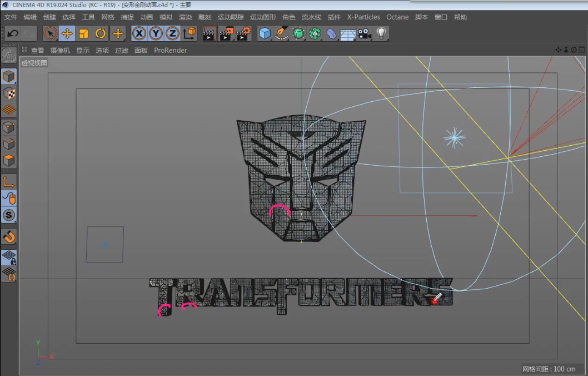Image resolution: width=588 pixels, height=376 pixels.
Task: Toggle Y axis lock
Action: [156, 33]
